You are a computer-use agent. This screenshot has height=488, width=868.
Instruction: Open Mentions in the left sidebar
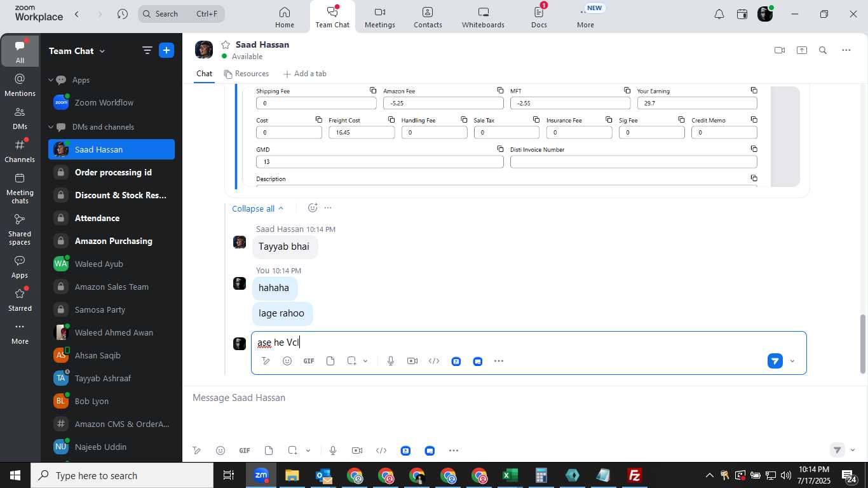coord(20,85)
